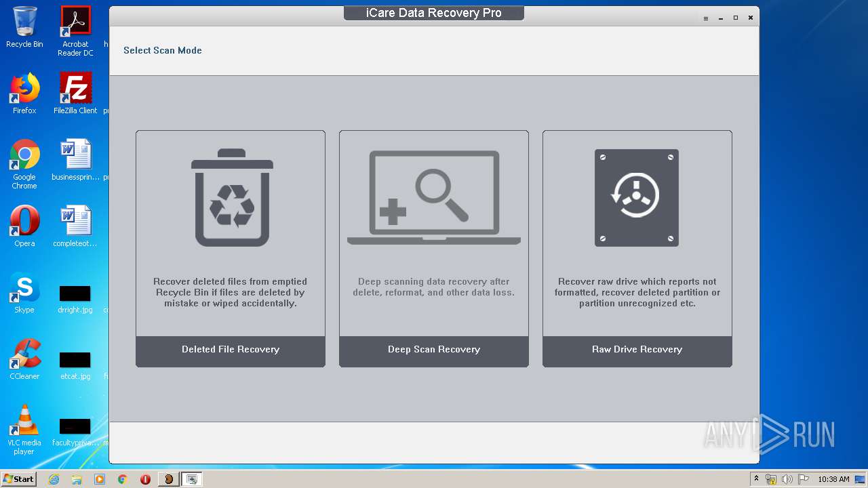Open Windows Explorer from the taskbar
868x488 pixels.
pyautogui.click(x=77, y=479)
